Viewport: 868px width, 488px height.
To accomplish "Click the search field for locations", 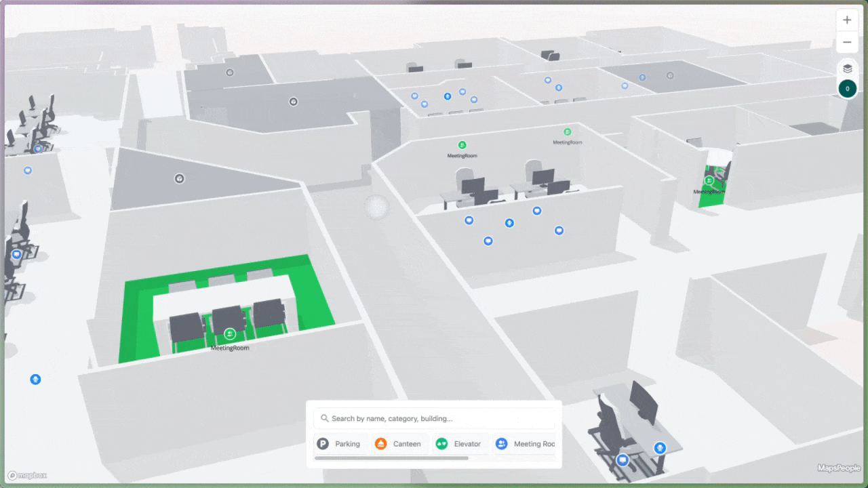I will 441,418.
